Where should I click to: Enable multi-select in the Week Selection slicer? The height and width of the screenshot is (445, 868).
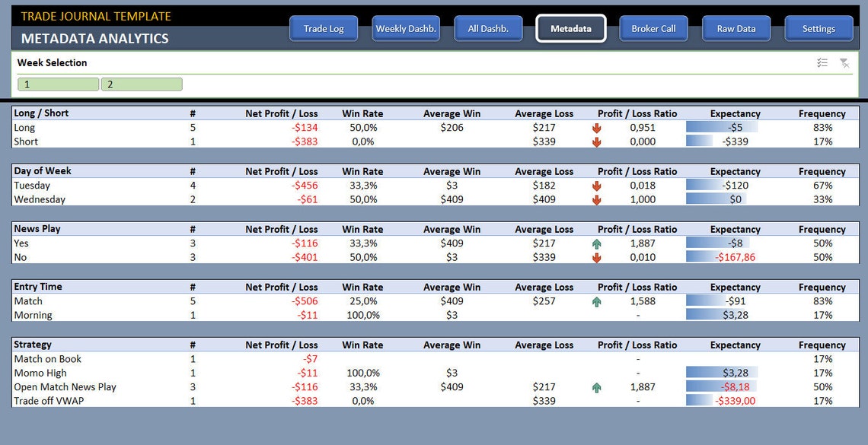point(822,62)
